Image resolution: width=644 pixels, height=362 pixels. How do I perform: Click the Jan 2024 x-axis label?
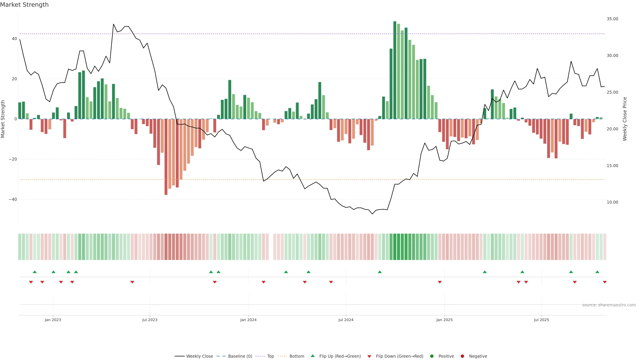pyautogui.click(x=248, y=320)
